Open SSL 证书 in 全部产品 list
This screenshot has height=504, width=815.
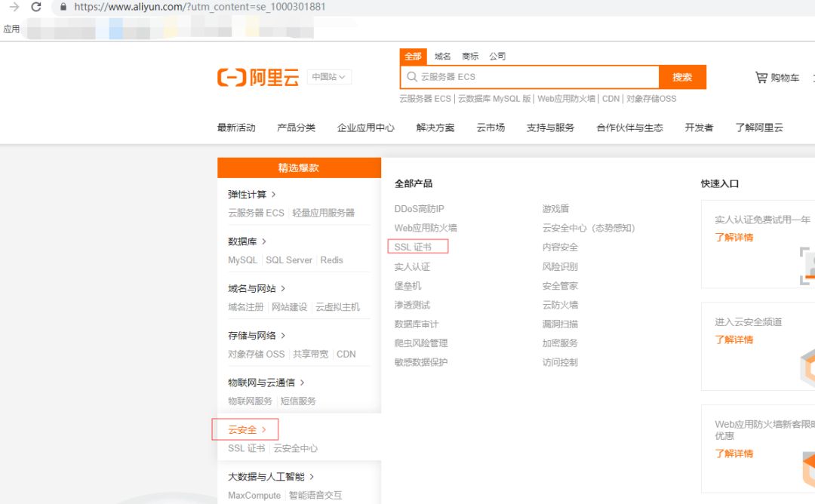[414, 247]
